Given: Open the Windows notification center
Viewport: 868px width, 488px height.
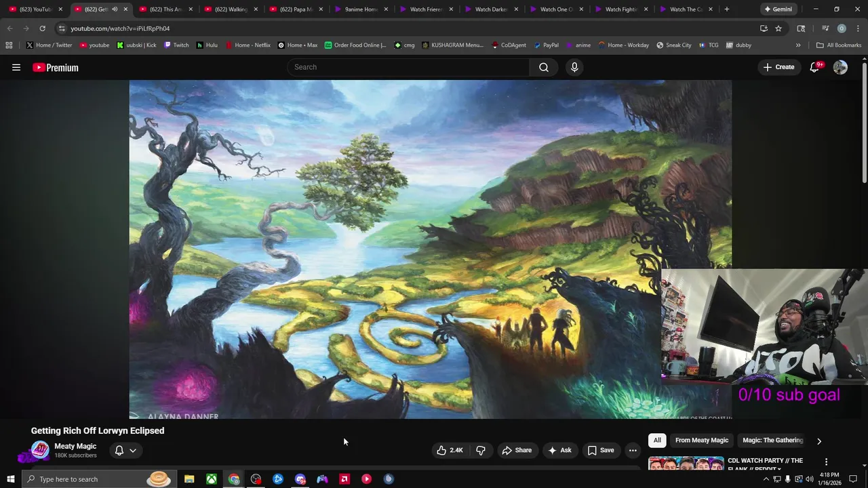Looking at the screenshot, I should pyautogui.click(x=853, y=479).
